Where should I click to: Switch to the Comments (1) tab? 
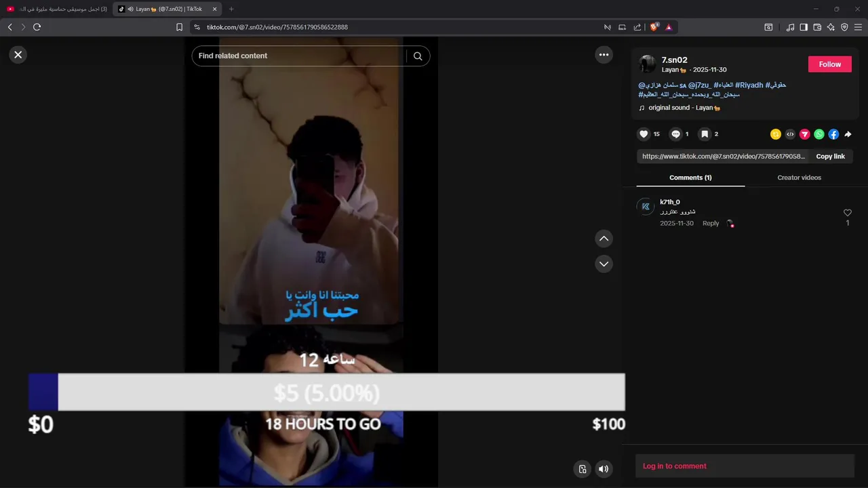coord(690,178)
